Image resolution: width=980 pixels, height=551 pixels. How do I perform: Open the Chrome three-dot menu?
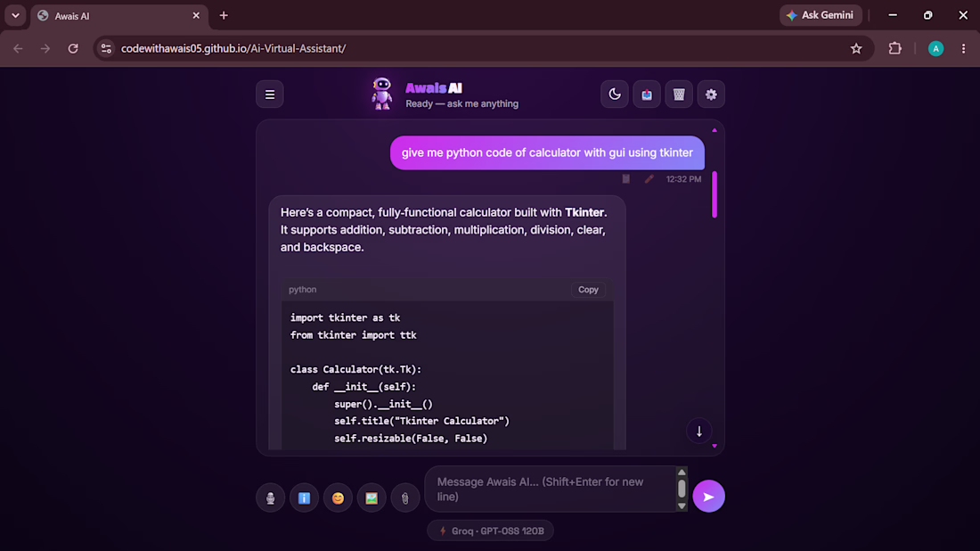[x=963, y=48]
